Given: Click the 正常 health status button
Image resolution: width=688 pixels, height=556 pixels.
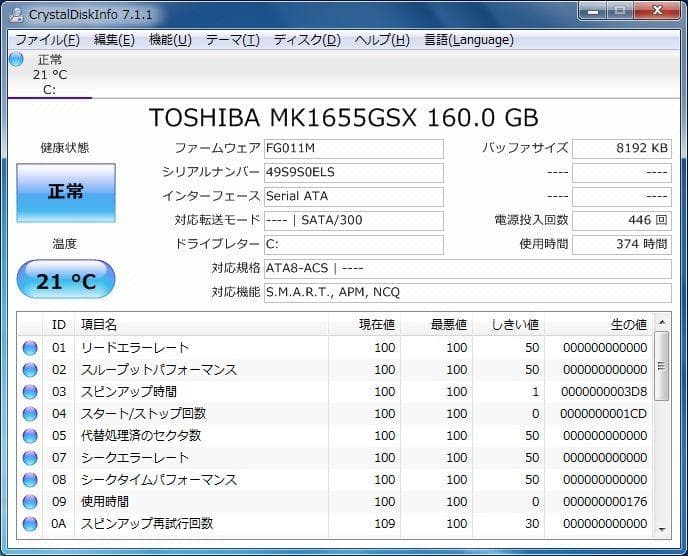Looking at the screenshot, I should [66, 193].
